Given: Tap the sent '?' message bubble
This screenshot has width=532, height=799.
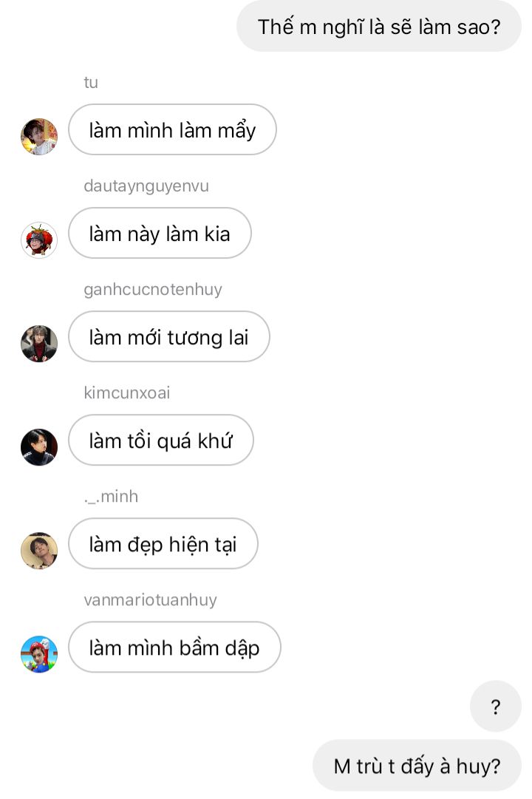Looking at the screenshot, I should 495,707.
